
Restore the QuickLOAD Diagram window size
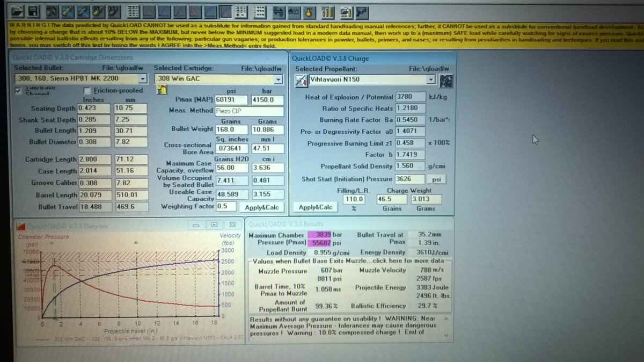point(214,225)
